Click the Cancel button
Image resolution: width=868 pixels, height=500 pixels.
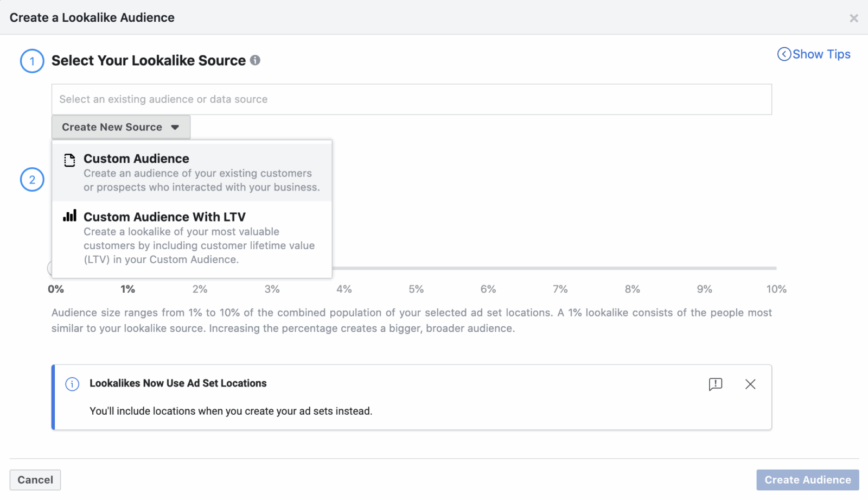35,479
